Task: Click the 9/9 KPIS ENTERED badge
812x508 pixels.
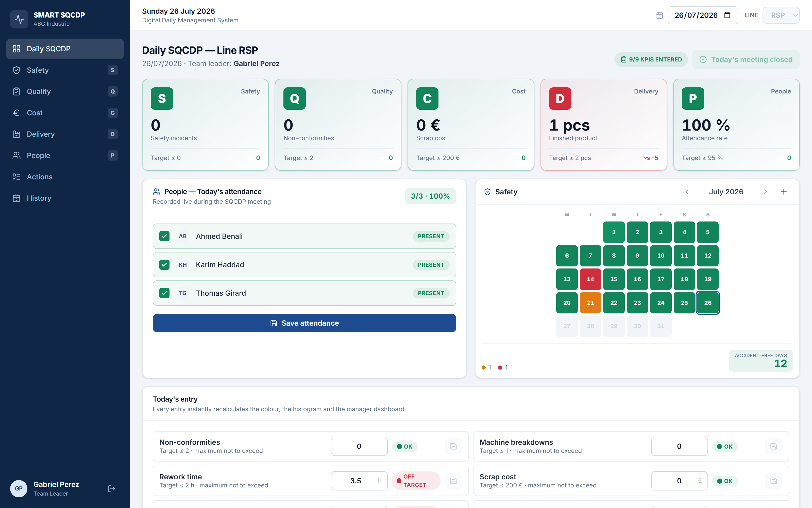Action: [x=651, y=59]
